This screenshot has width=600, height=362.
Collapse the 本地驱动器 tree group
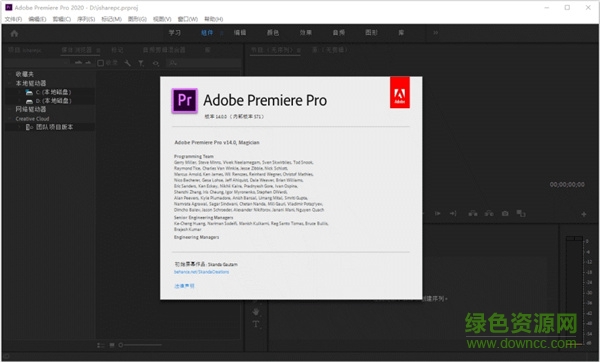(10, 83)
